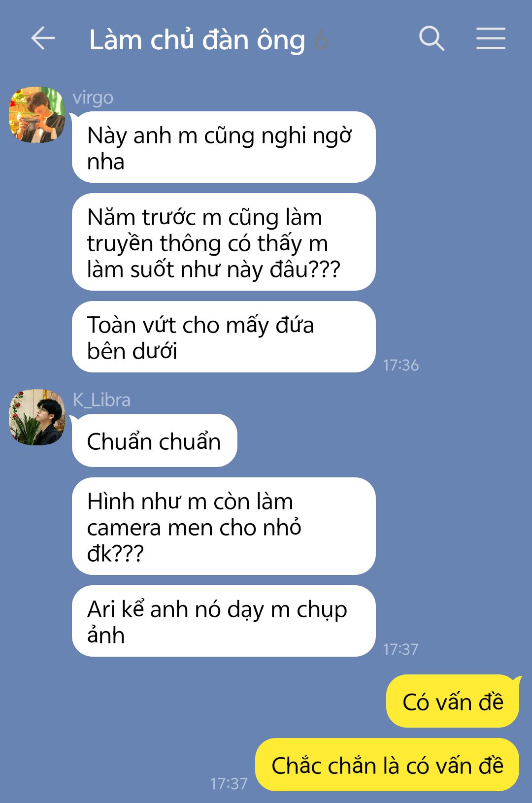
Task: Tap 17:37 timestamp beside K_Libra's message
Action: click(400, 649)
